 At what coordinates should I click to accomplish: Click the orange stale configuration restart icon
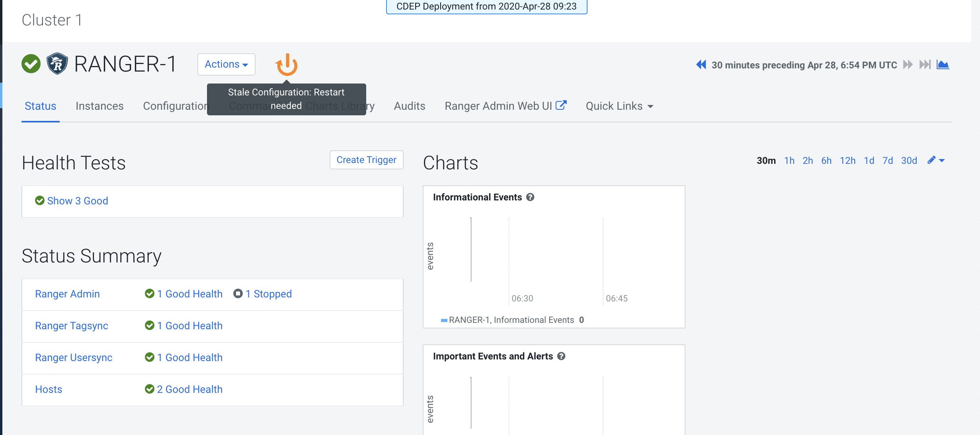286,64
